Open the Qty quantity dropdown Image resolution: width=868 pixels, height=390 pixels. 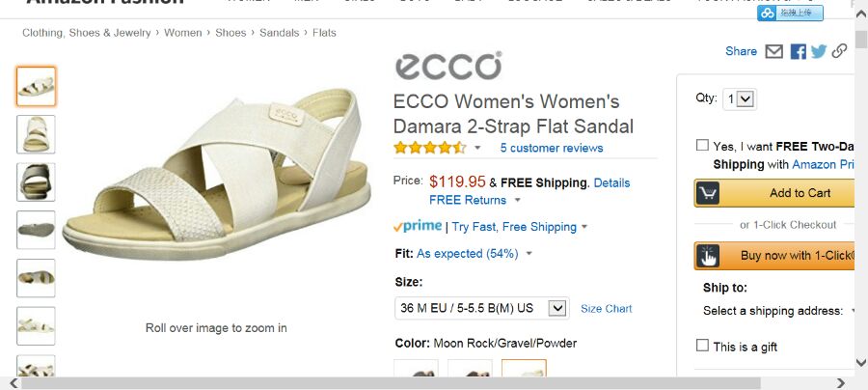tap(740, 98)
